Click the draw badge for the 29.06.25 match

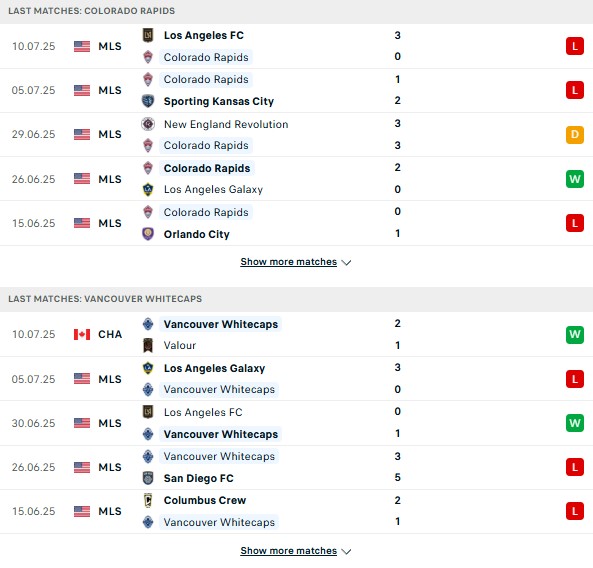coord(575,135)
